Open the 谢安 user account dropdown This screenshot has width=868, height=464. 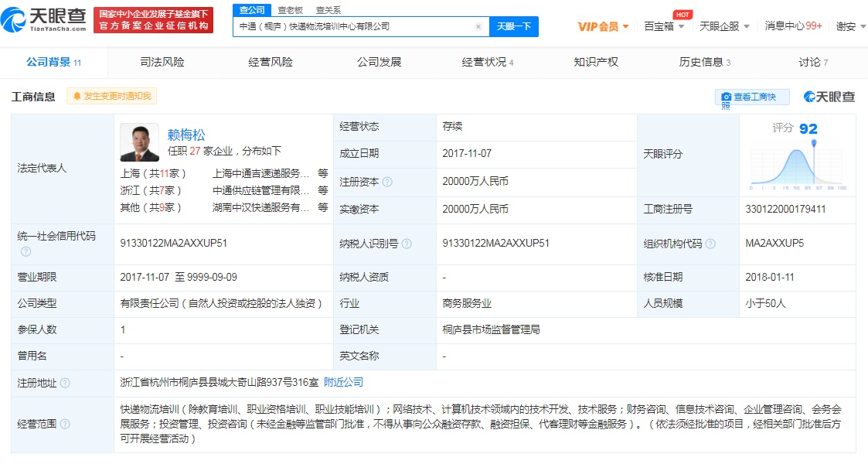click(x=850, y=26)
